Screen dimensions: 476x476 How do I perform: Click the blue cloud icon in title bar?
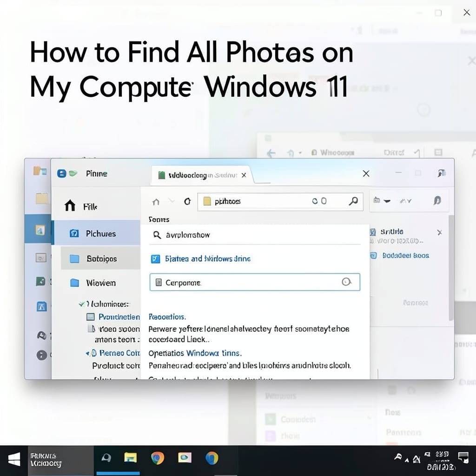62,174
